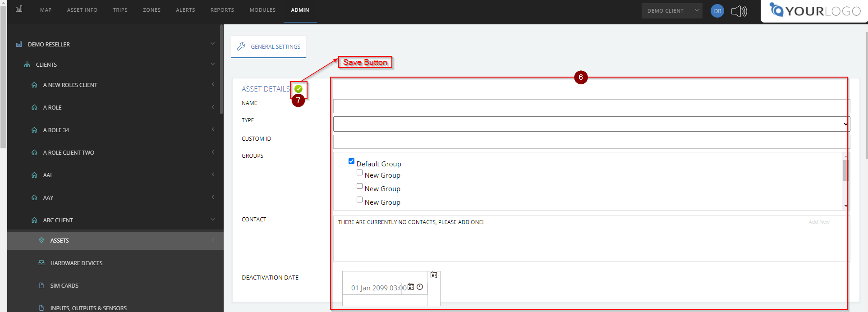Expand the A New Roles Client chevron

(x=213, y=84)
